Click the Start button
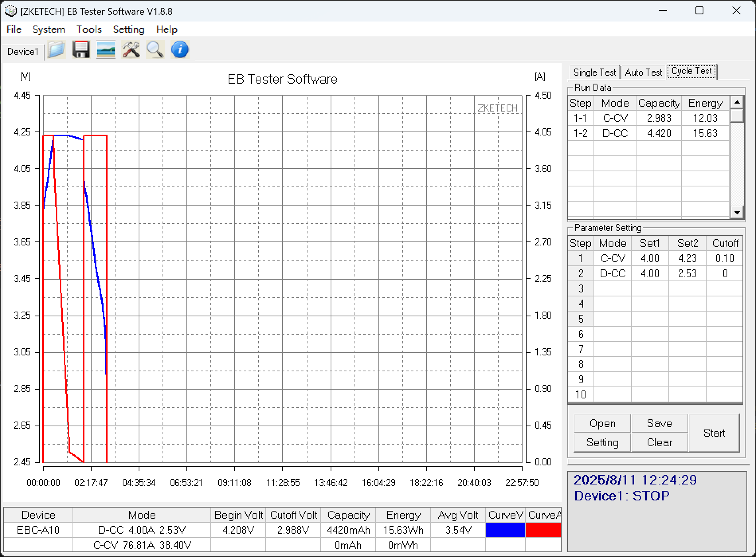The width and height of the screenshot is (756, 557). [x=714, y=433]
